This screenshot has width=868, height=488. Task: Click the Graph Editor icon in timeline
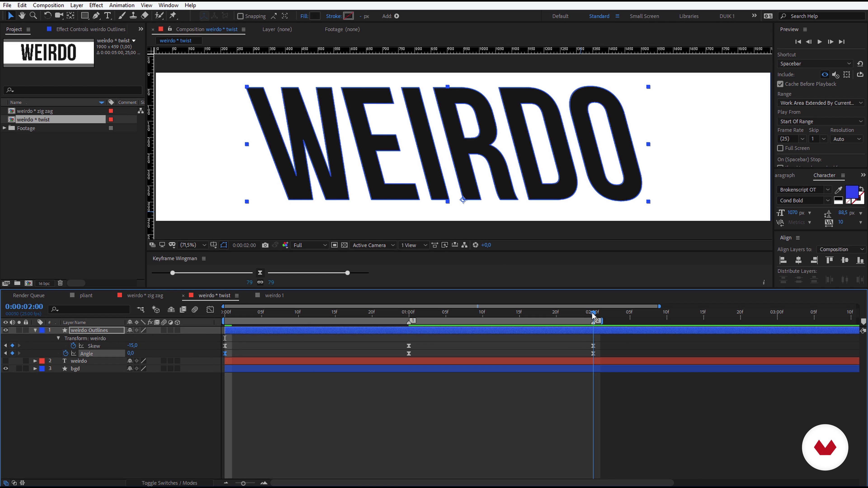click(210, 310)
